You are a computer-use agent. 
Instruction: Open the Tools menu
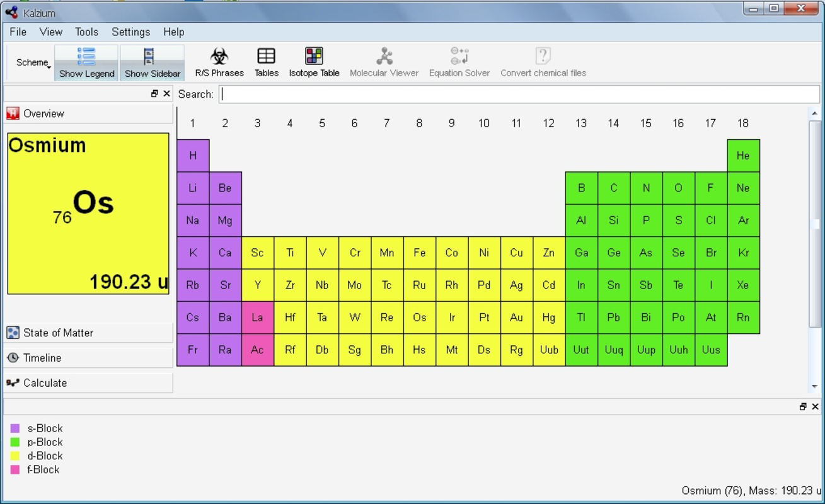pos(86,31)
